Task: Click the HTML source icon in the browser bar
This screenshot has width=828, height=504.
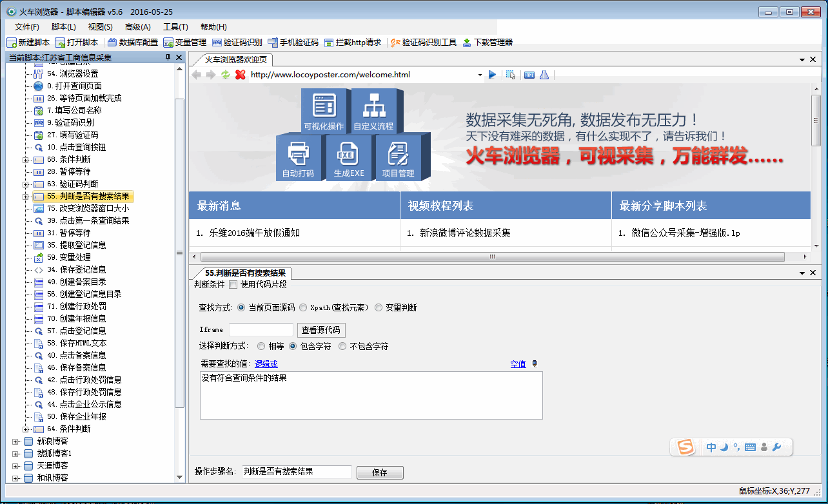Action: 529,75
